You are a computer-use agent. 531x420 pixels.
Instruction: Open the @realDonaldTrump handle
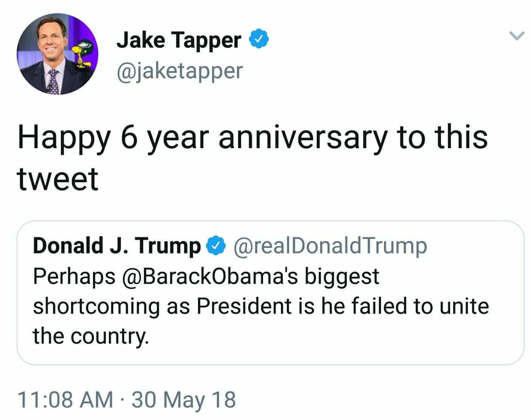pyautogui.click(x=331, y=246)
